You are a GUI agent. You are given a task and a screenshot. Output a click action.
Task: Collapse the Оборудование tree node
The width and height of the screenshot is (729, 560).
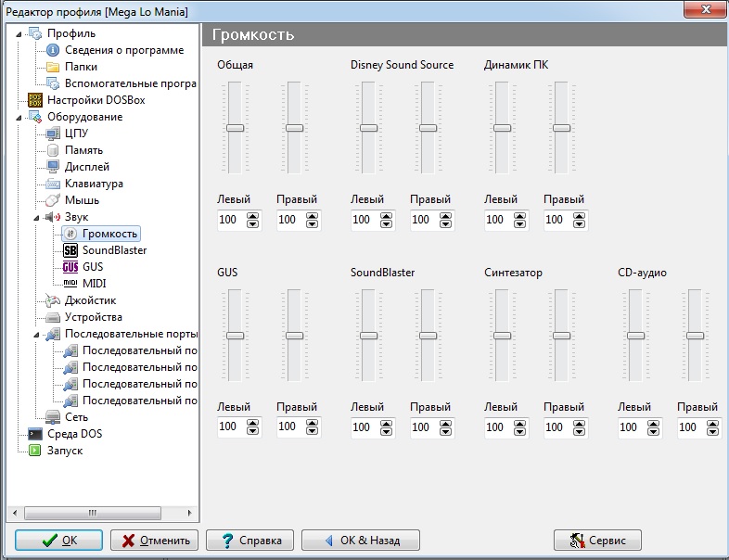[19, 118]
